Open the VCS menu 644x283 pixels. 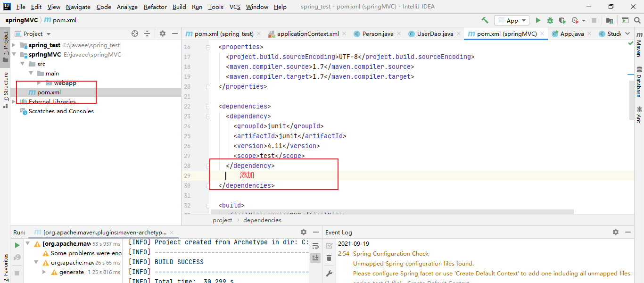(x=235, y=7)
